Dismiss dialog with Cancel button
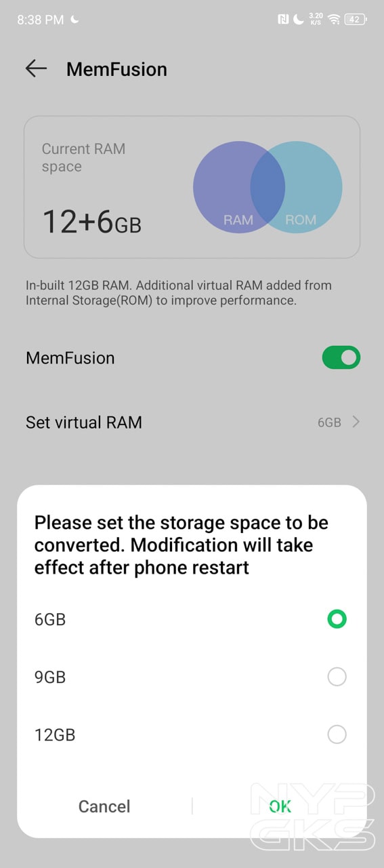Image resolution: width=384 pixels, height=868 pixels. (x=104, y=806)
